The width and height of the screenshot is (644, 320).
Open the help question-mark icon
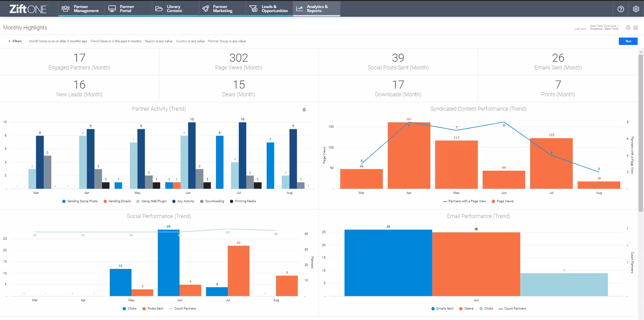pos(621,9)
